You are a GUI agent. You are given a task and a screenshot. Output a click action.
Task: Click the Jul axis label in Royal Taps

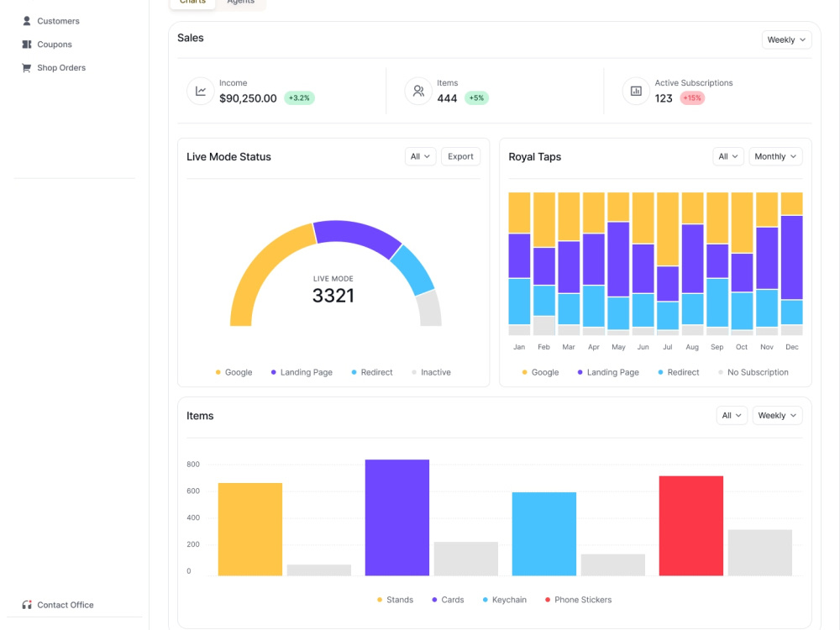coord(668,347)
